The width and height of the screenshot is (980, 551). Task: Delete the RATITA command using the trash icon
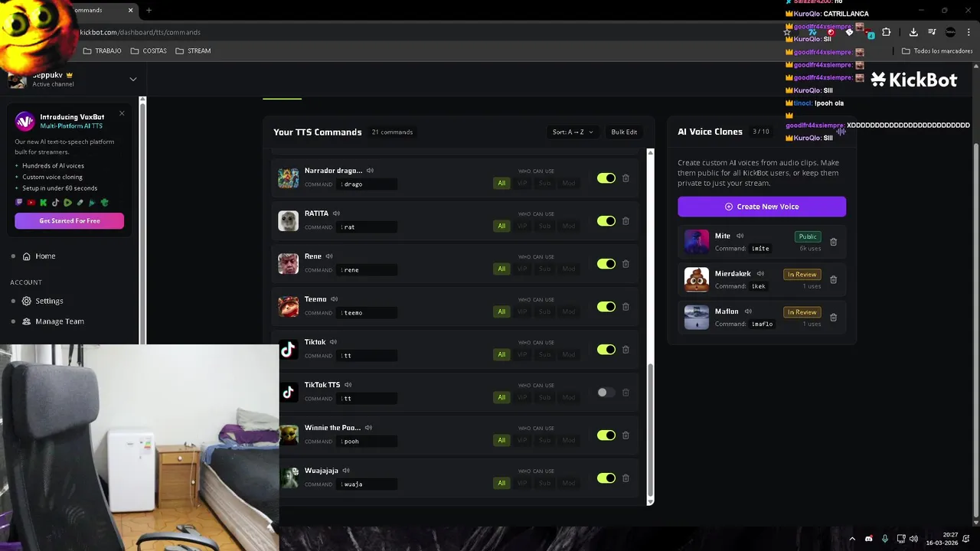(626, 221)
